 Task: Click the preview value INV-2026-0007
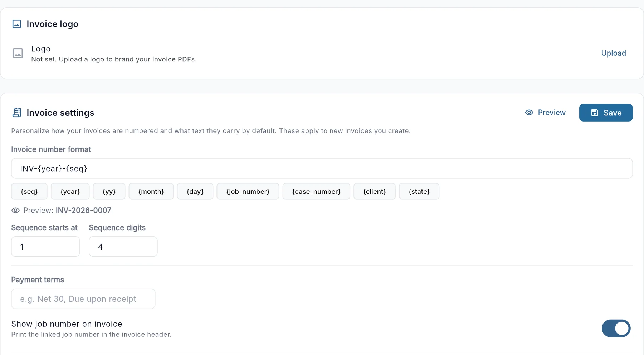click(x=83, y=211)
